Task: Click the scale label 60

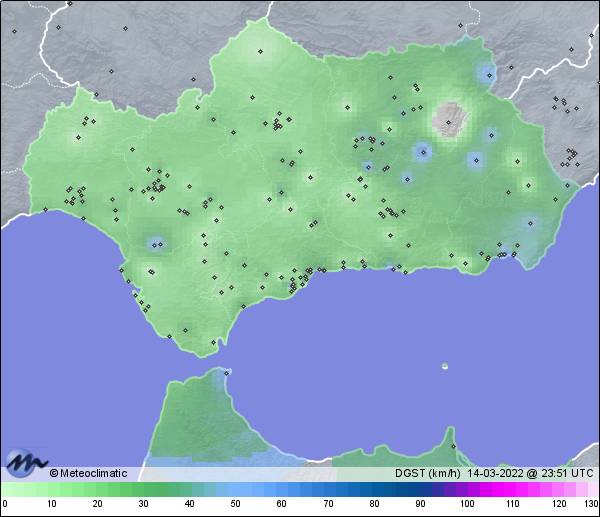Action: click(282, 504)
